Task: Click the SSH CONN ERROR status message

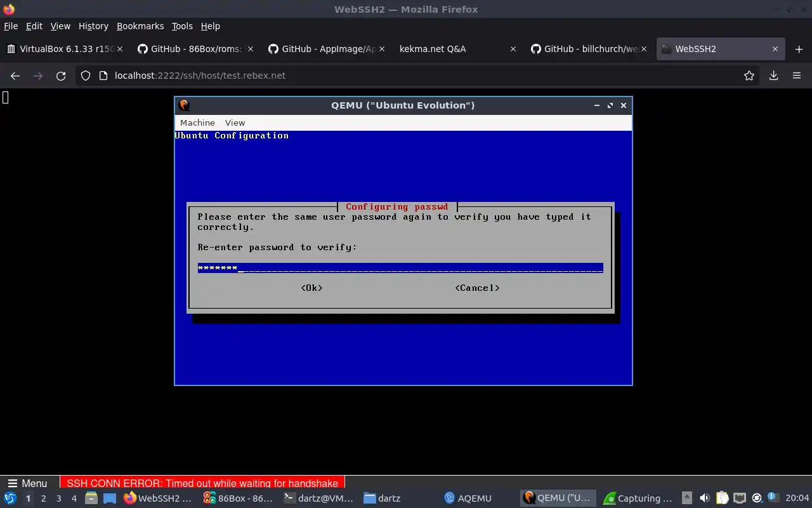Action: point(202,483)
